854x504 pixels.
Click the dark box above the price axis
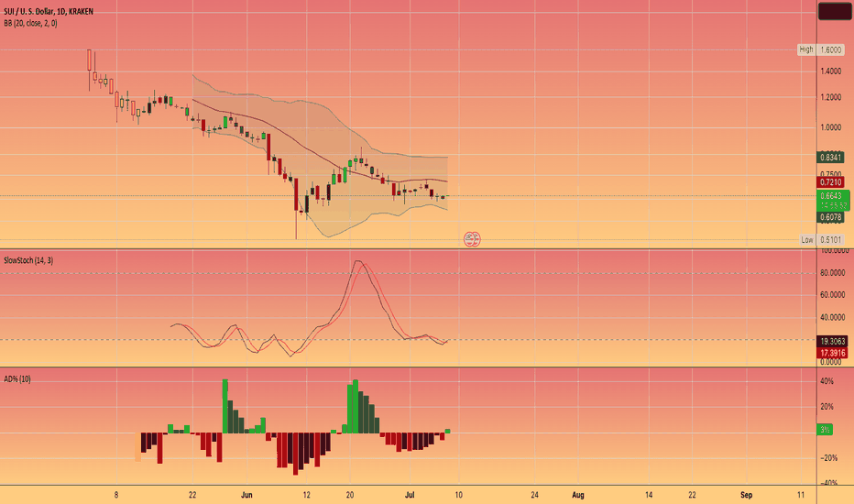point(835,11)
